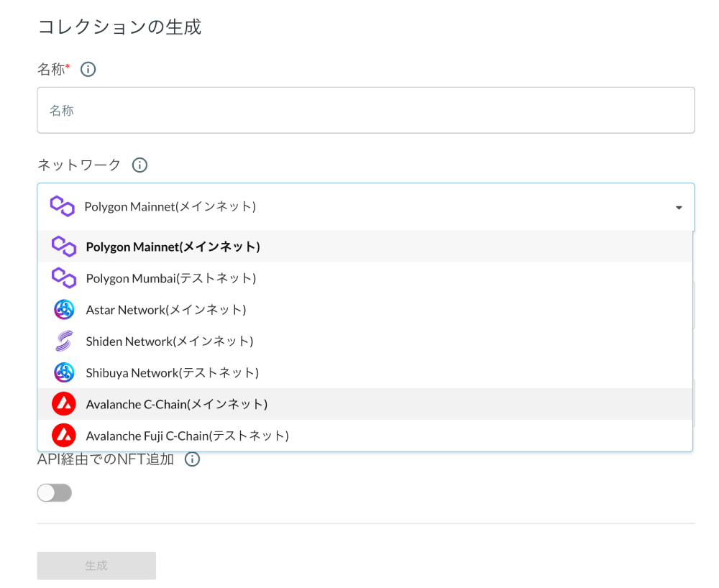Select Shiden Network(メインネット) from the list
719x588 pixels.
pyautogui.click(x=169, y=341)
